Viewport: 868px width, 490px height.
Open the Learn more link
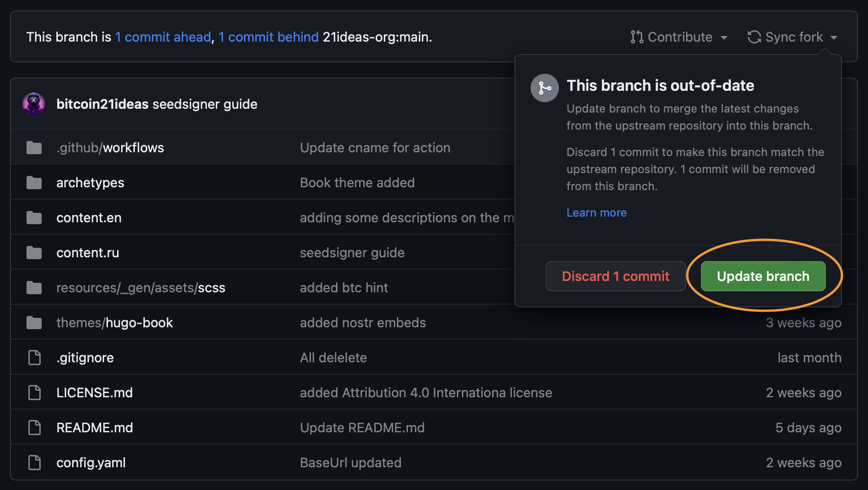[596, 213]
